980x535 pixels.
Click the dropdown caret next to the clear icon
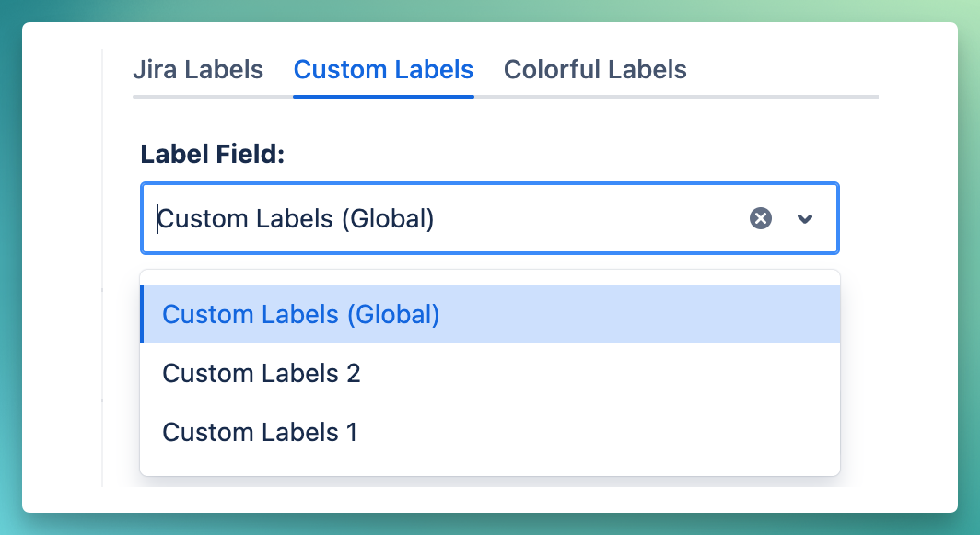click(805, 218)
